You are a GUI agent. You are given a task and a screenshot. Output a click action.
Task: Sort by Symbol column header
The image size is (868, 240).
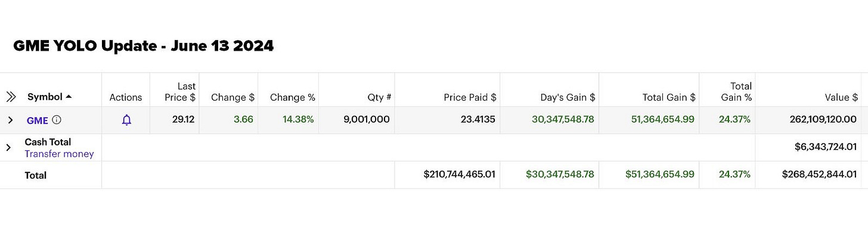pyautogui.click(x=45, y=97)
